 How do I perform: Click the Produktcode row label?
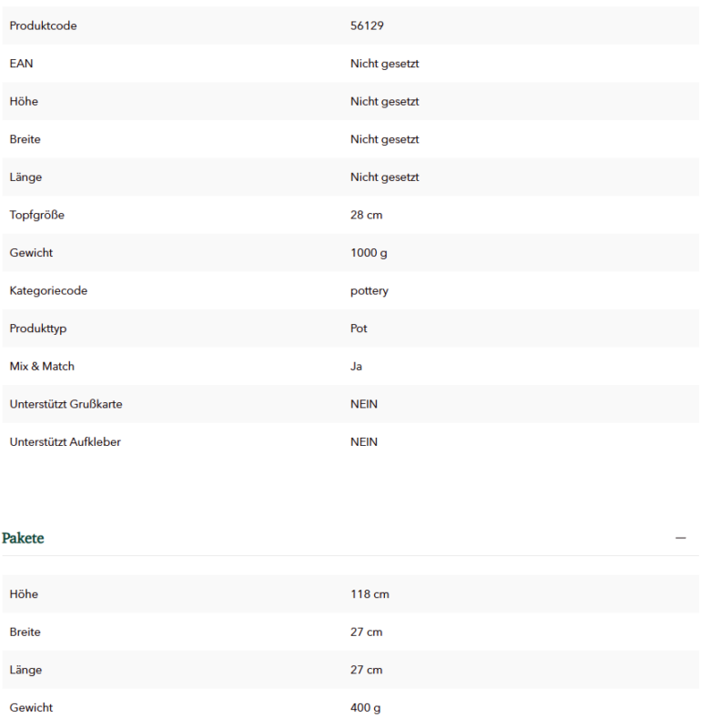click(43, 25)
